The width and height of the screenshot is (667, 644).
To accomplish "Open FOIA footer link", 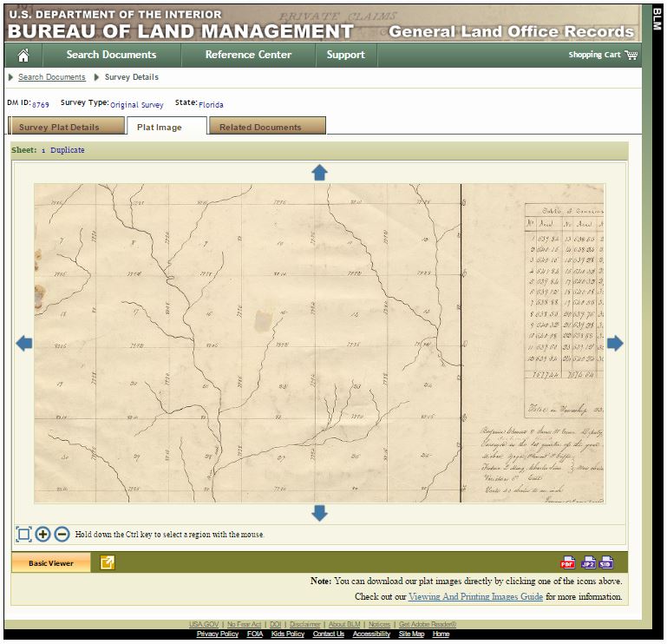I will (x=255, y=634).
